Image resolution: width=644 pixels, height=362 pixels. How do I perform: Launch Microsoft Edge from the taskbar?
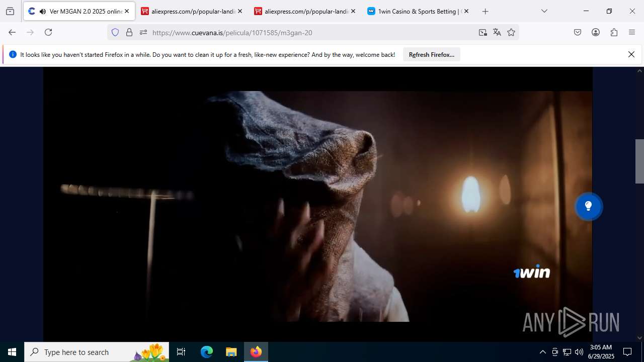point(207,352)
